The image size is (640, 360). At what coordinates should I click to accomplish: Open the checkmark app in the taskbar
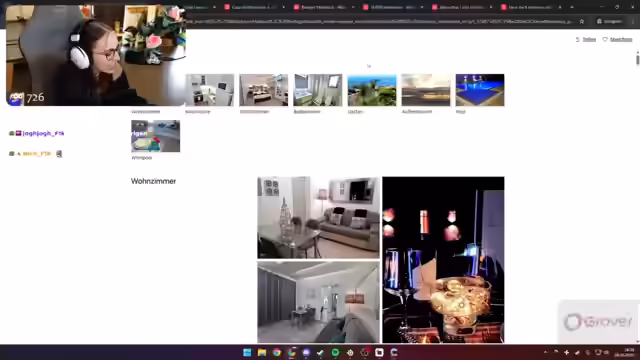click(x=320, y=353)
